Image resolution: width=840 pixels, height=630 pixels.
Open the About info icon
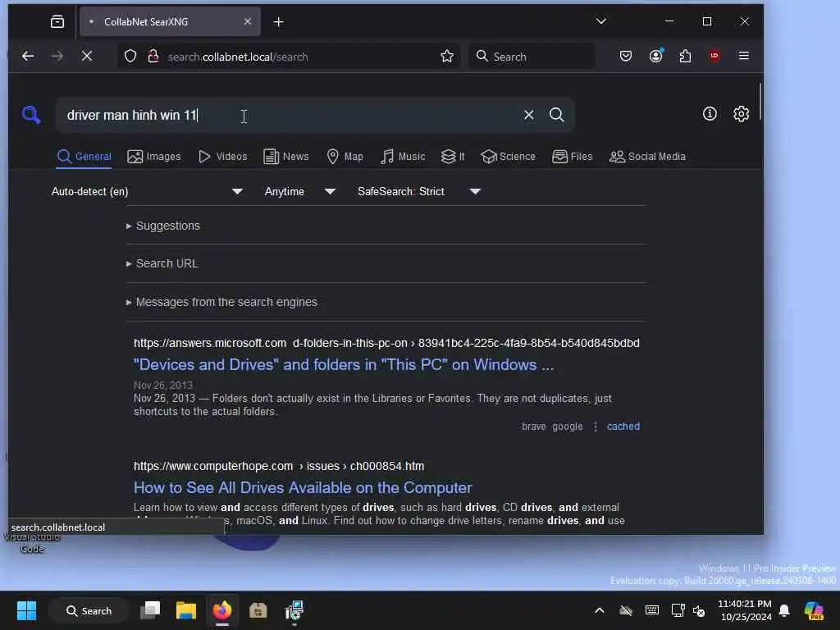click(x=710, y=113)
